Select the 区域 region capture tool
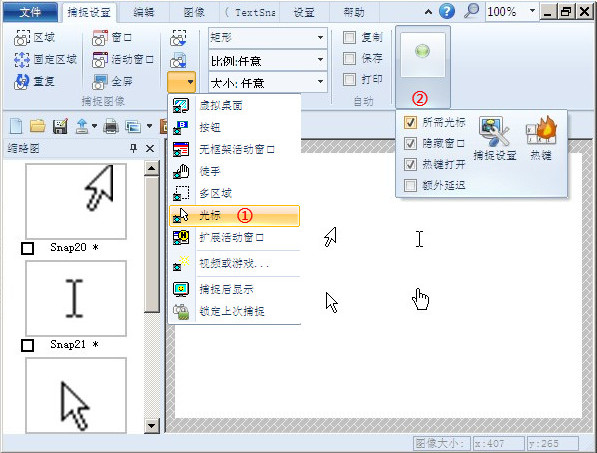 point(34,38)
